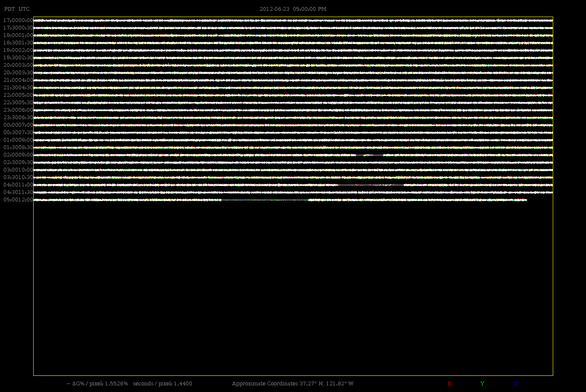The height and width of the screenshot is (392, 586).
Task: Click the ΔG% / pixel scale readout
Action: (x=97, y=383)
